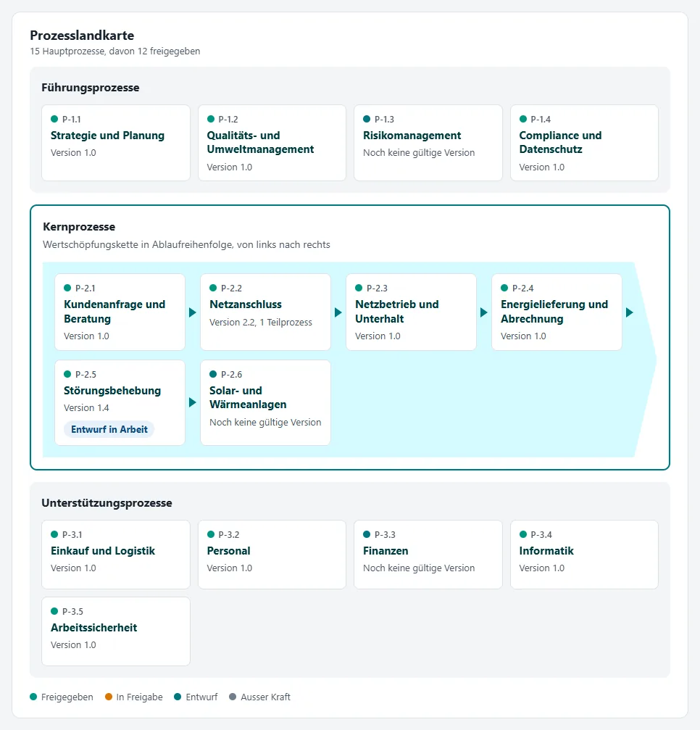The height and width of the screenshot is (730, 700).
Task: Click the flow arrow after Störungsbehebung
Action: (193, 402)
